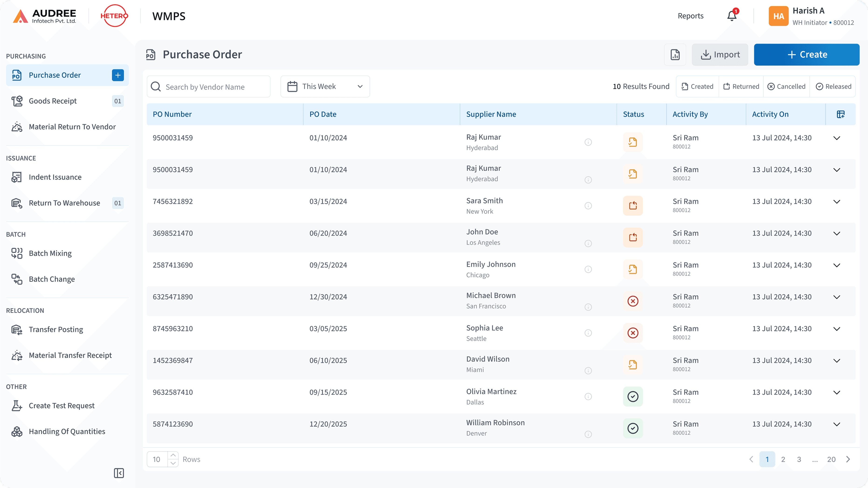Click info icon next to Sara Smith
868x488 pixels.
[588, 206]
